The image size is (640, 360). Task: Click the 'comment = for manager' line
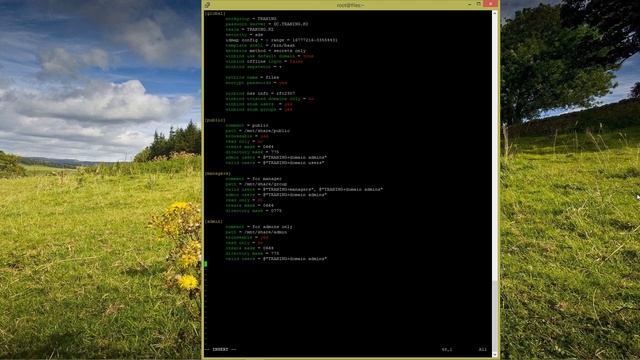(x=253, y=179)
